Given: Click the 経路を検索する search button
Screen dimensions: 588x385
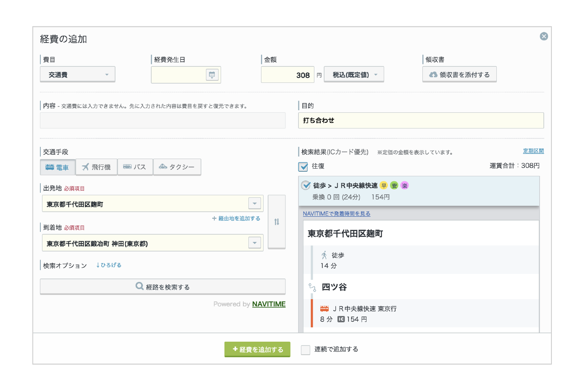Looking at the screenshot, I should tap(163, 287).
